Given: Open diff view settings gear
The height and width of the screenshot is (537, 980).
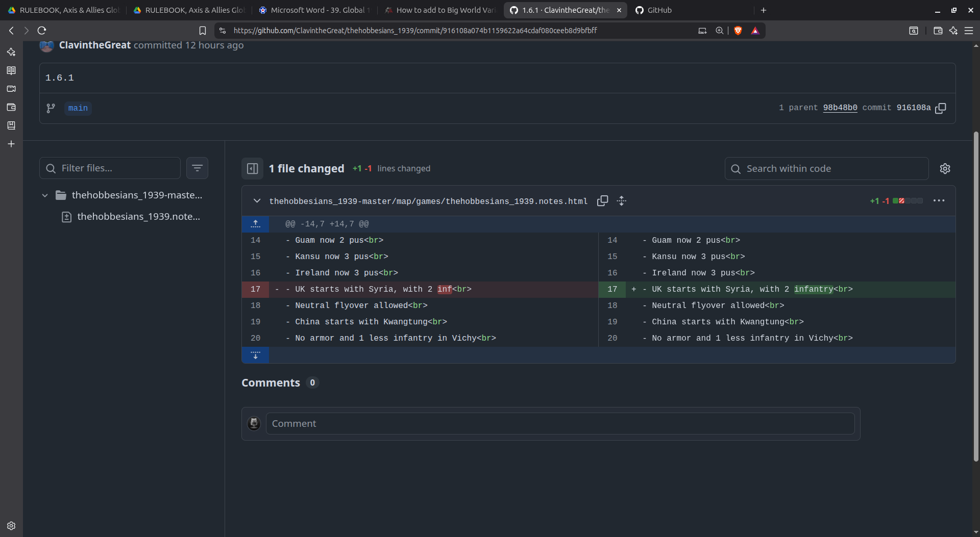Looking at the screenshot, I should (x=945, y=169).
